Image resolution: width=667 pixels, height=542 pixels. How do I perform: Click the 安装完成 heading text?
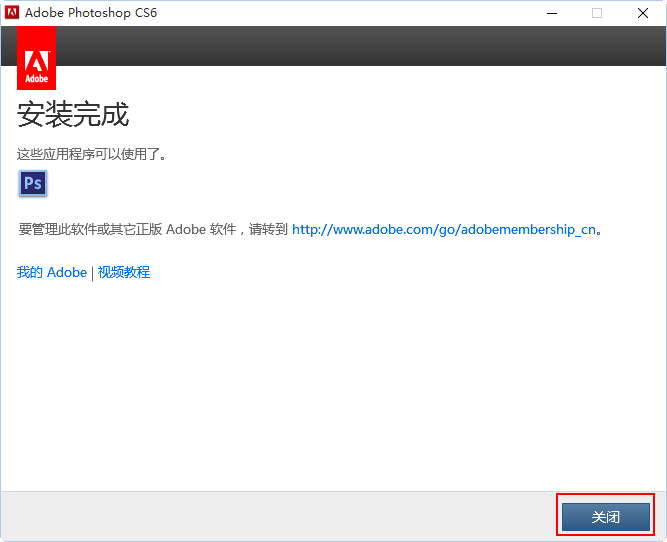(73, 114)
